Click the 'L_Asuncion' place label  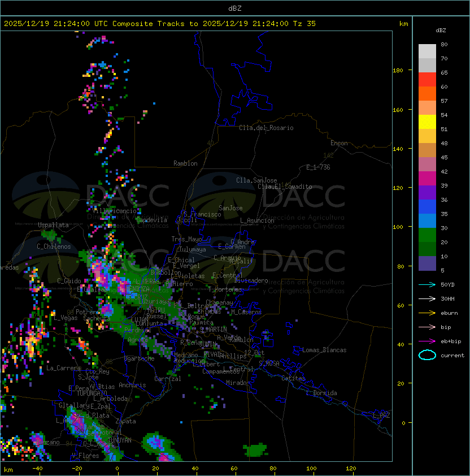click(257, 220)
